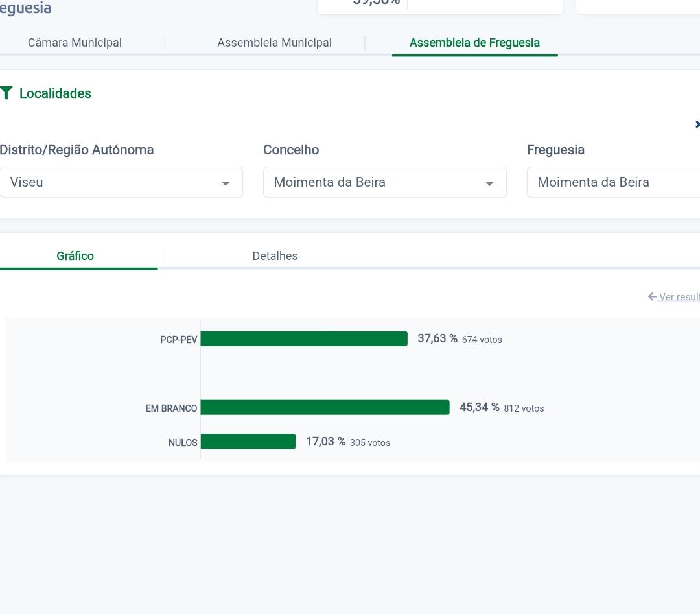Expand the Concelho dropdown arrow

click(x=489, y=183)
